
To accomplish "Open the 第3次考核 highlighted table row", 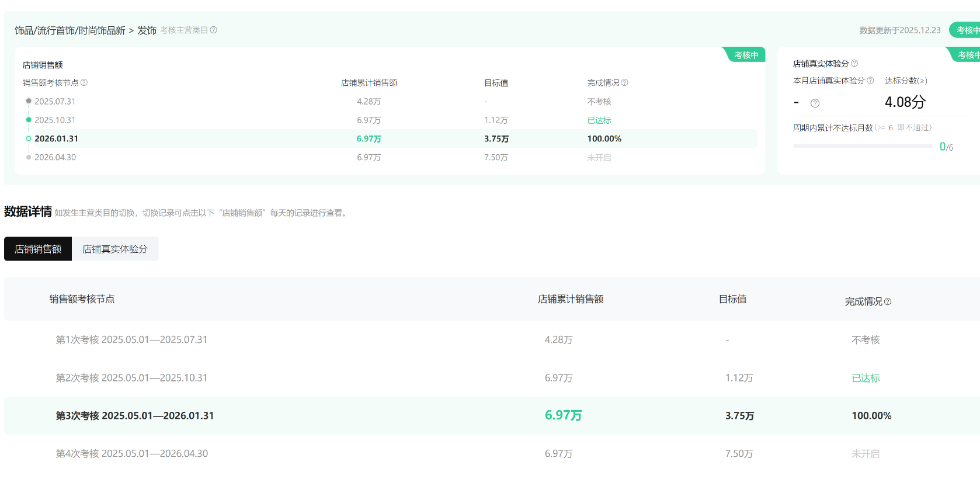I will 134,415.
